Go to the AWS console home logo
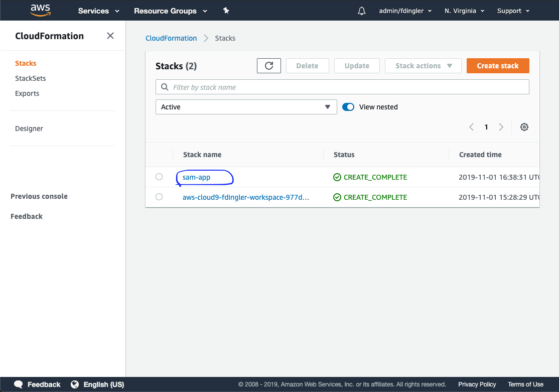The width and height of the screenshot is (559, 392). coord(40,10)
